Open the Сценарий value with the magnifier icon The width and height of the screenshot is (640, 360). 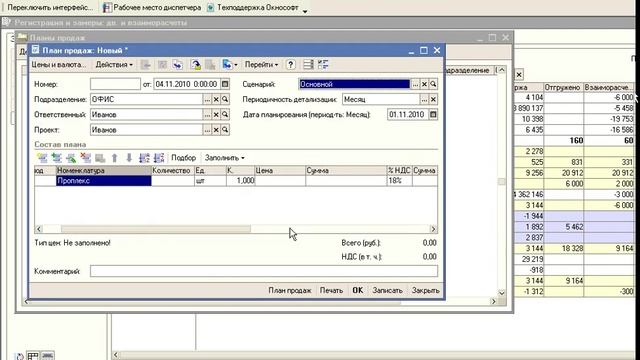433,84
